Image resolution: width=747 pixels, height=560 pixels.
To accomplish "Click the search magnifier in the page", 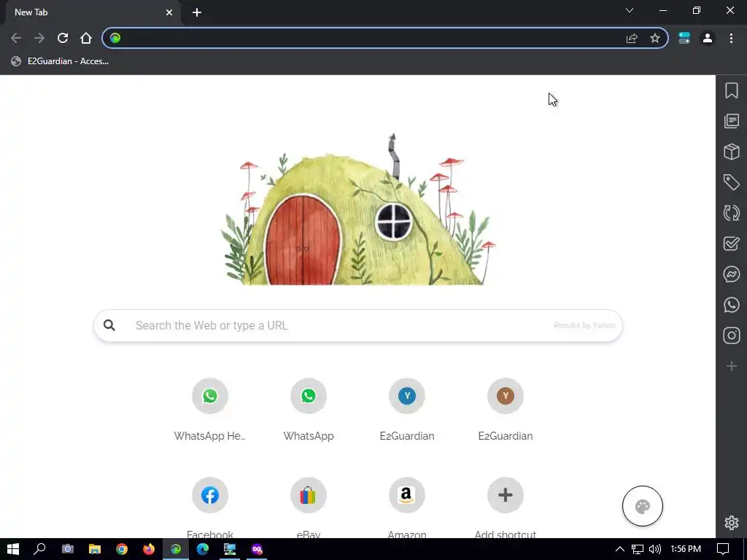I will click(109, 324).
